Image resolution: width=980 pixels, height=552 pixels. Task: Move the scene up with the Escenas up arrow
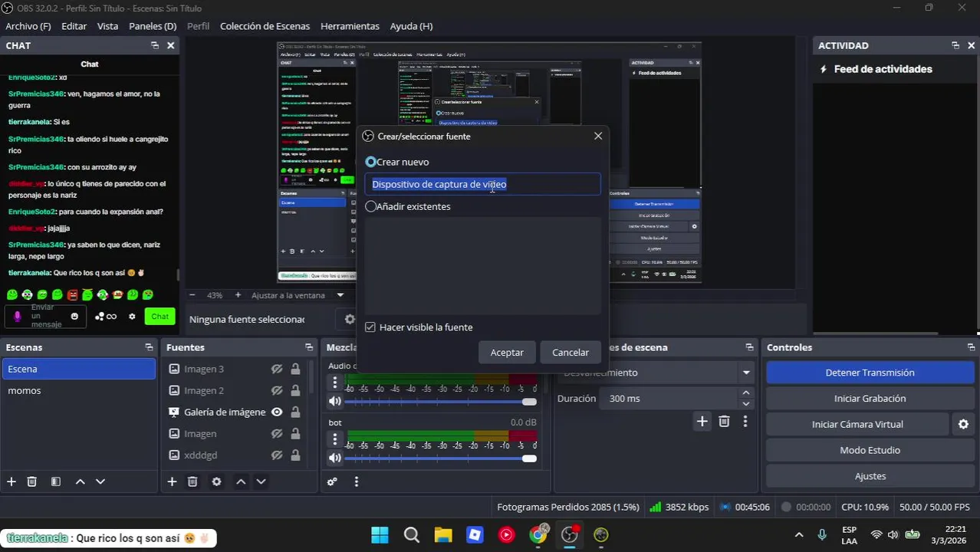(x=80, y=481)
